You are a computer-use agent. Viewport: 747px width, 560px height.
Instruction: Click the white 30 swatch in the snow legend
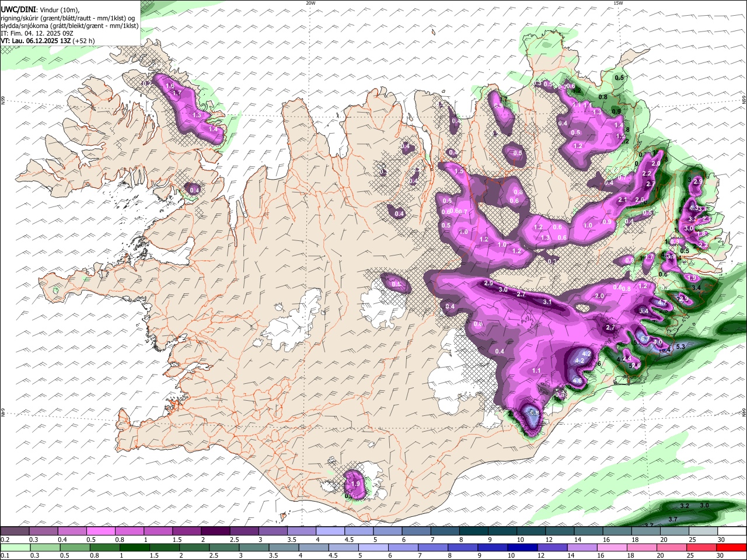coord(732,531)
